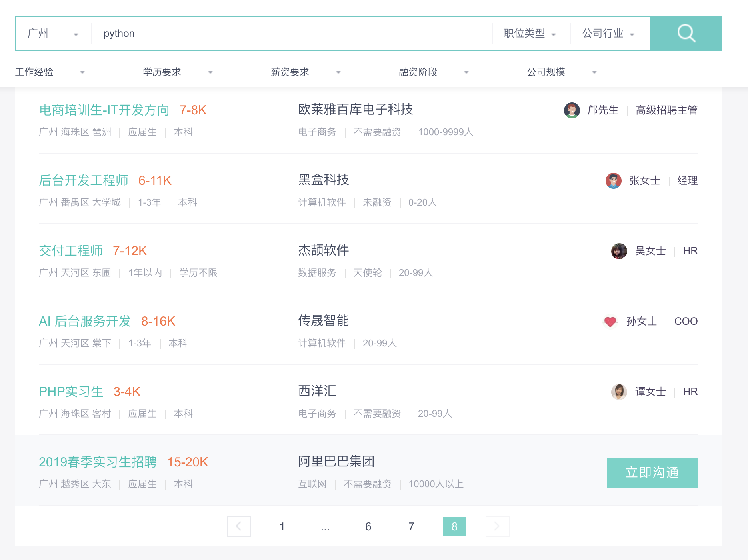Screen dimensions: 748x560
Task: Click 互联网 industry text
Action: (x=312, y=484)
